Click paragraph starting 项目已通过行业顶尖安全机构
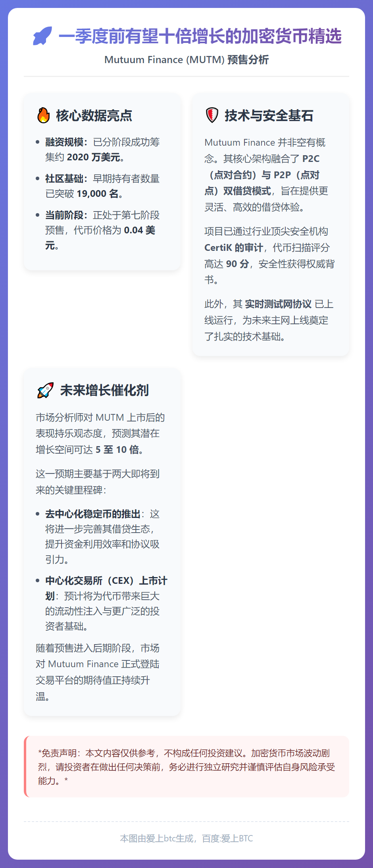 point(270,256)
